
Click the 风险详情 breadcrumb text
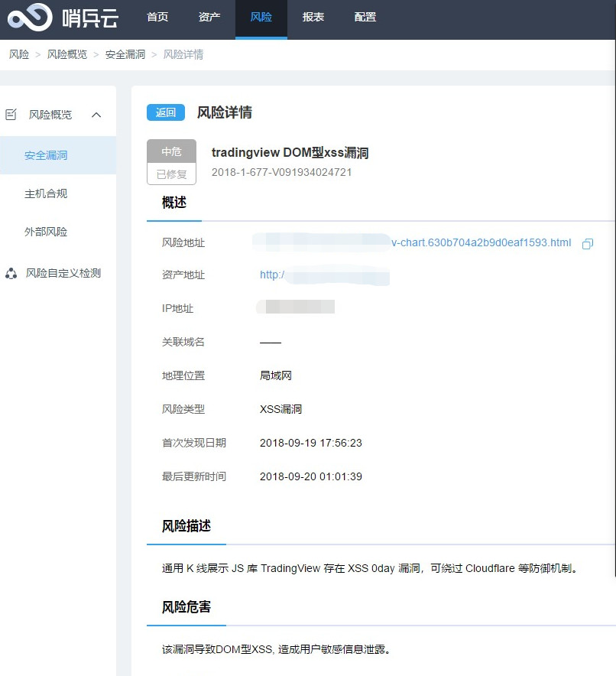[x=183, y=54]
